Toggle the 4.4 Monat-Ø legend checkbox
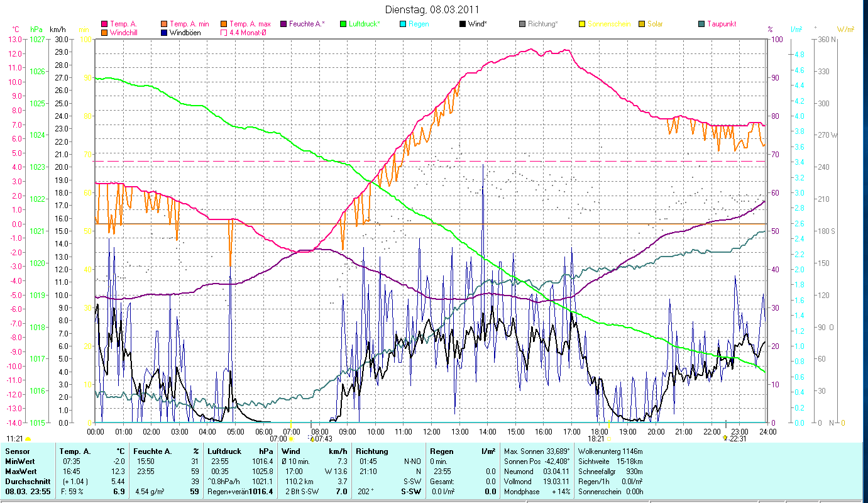868x503 pixels. pyautogui.click(x=224, y=33)
